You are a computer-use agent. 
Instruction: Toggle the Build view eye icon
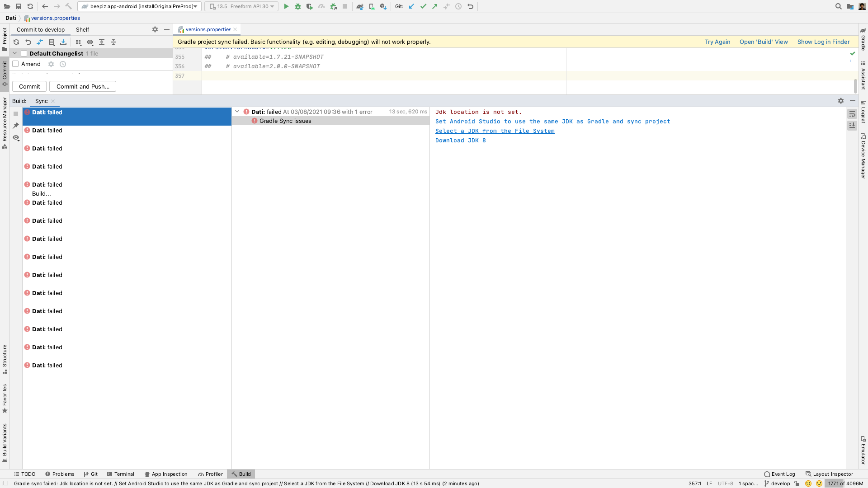(16, 138)
